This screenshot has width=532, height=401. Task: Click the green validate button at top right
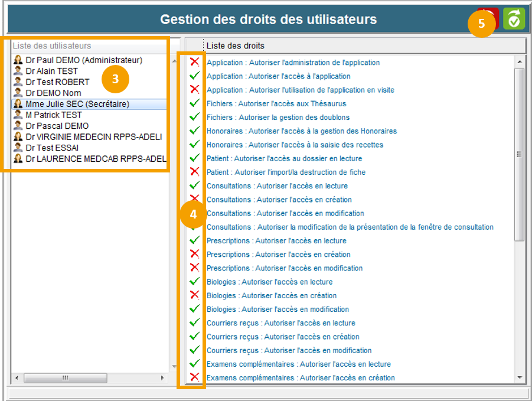click(514, 19)
